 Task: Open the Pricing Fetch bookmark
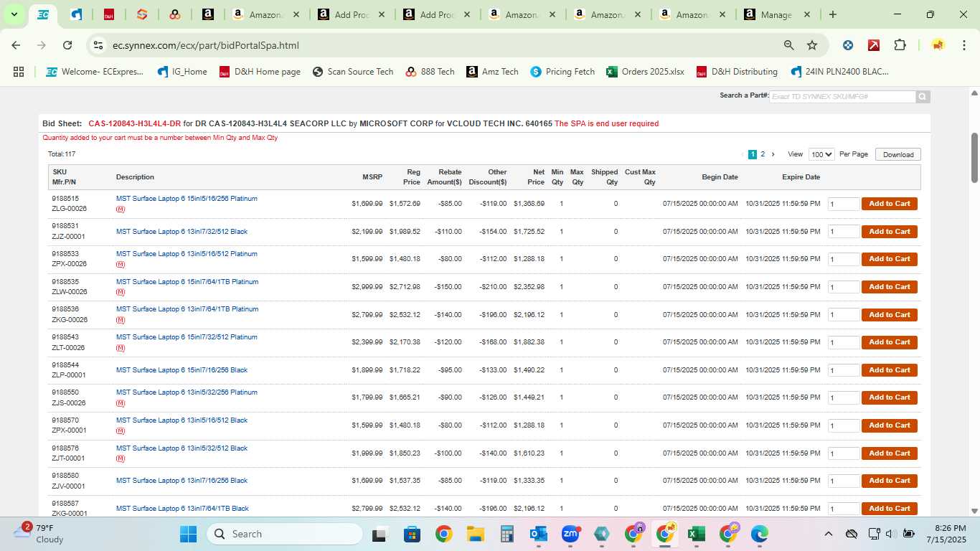pos(562,72)
